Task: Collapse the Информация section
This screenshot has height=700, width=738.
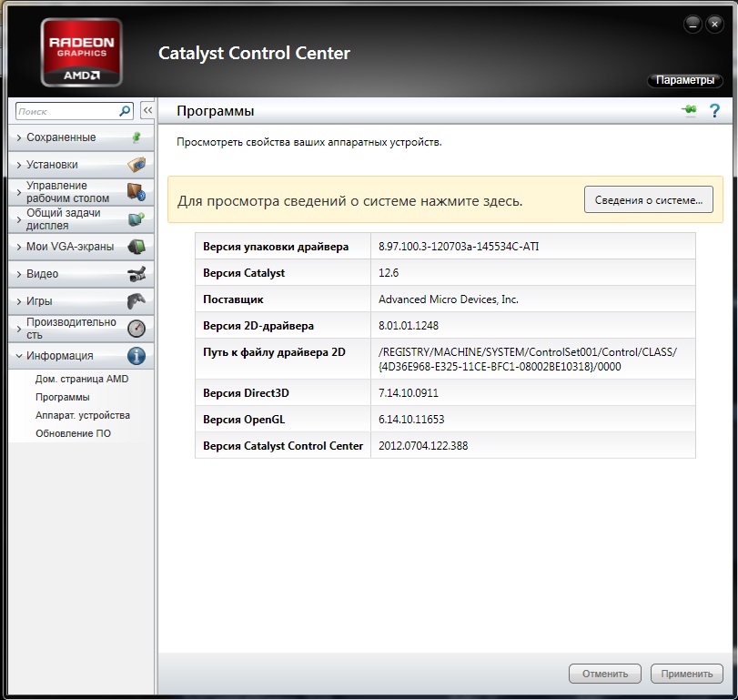Action: [19, 356]
